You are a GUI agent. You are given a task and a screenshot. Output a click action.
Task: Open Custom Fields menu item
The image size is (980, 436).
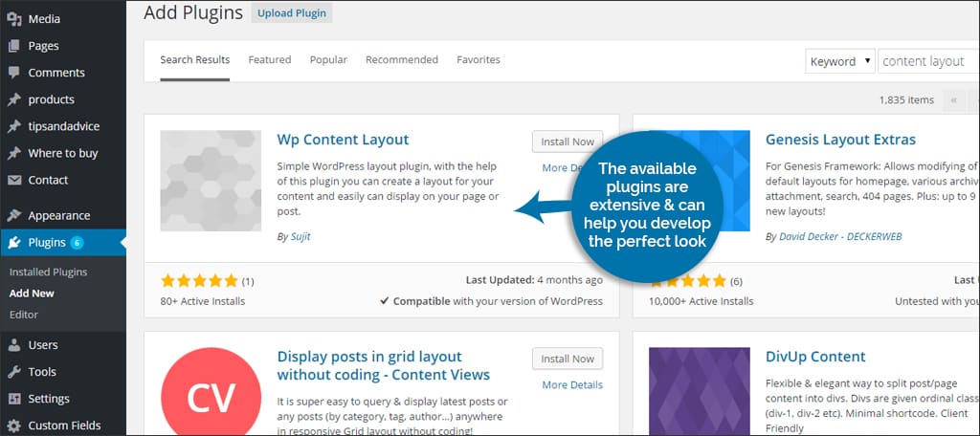(62, 425)
